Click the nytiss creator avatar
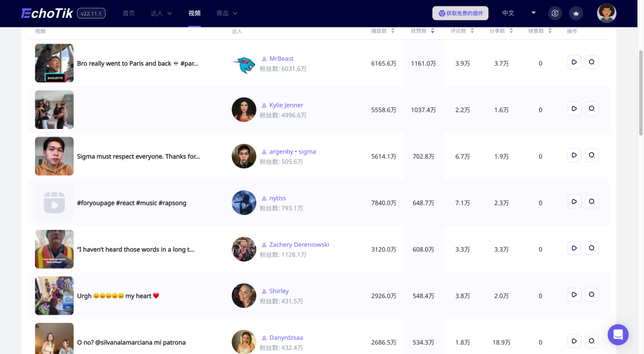Image resolution: width=644 pixels, height=354 pixels. click(x=244, y=203)
